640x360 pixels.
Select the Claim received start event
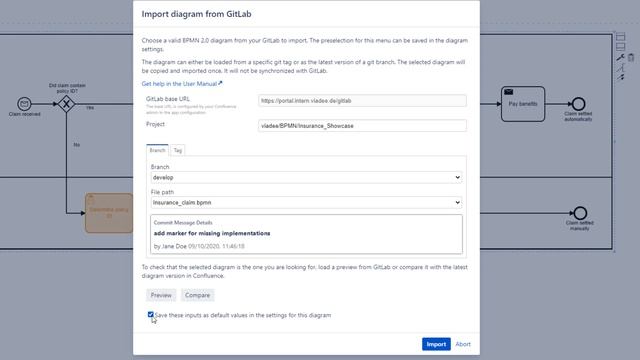click(24, 104)
